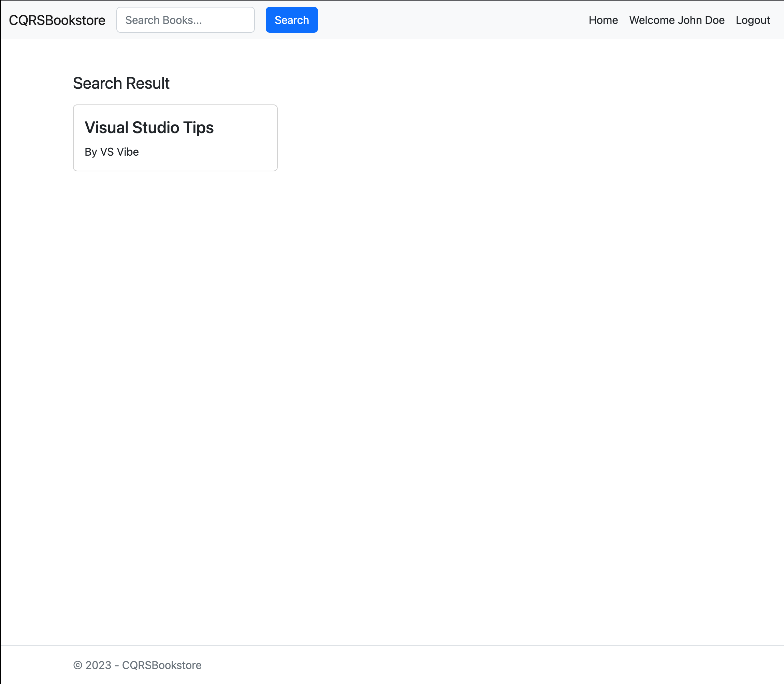Log out using the Logout link
This screenshot has width=784, height=684.
pyautogui.click(x=752, y=20)
